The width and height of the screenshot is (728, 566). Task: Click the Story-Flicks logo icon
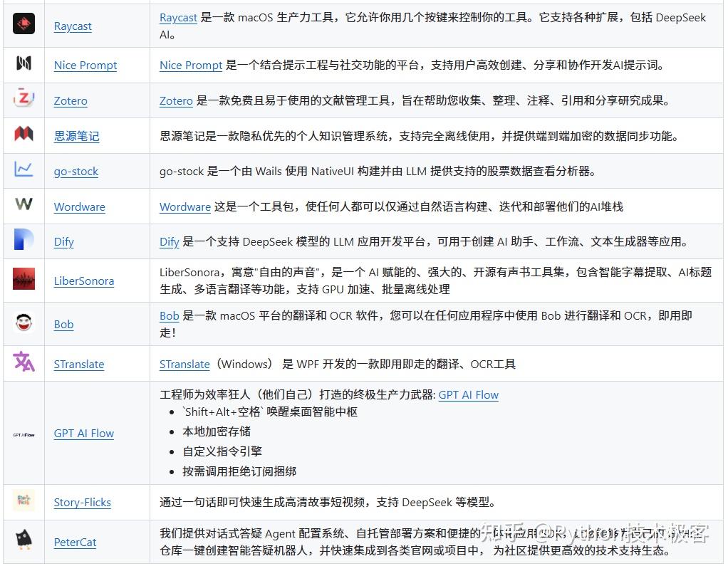tap(24, 501)
